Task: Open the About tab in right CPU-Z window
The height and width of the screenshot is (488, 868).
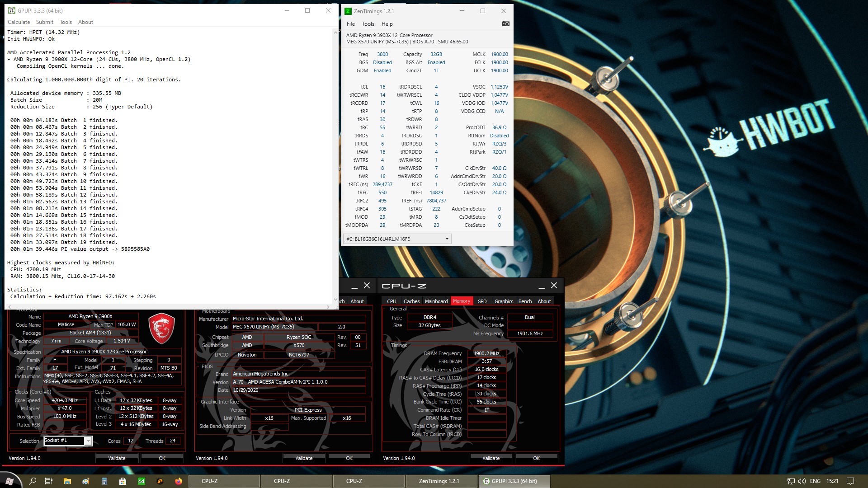Action: pos(544,301)
